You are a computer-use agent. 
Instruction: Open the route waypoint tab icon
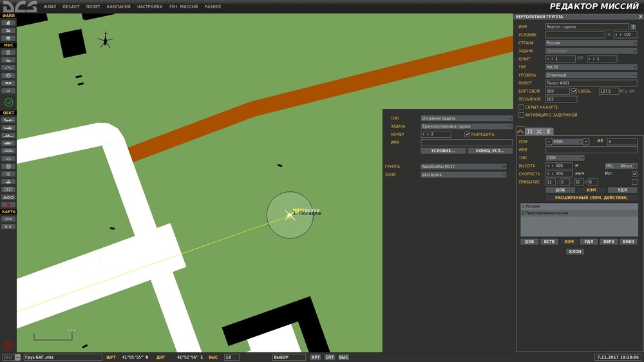click(x=520, y=131)
